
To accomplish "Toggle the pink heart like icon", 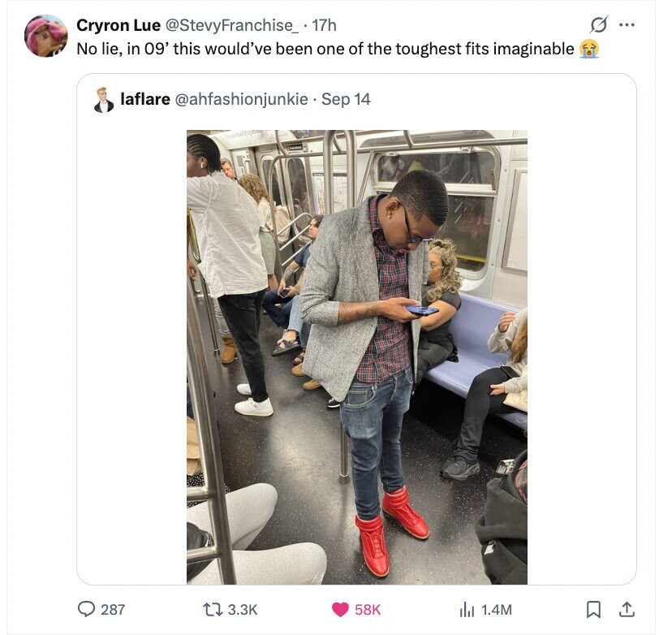I will pyautogui.click(x=340, y=610).
